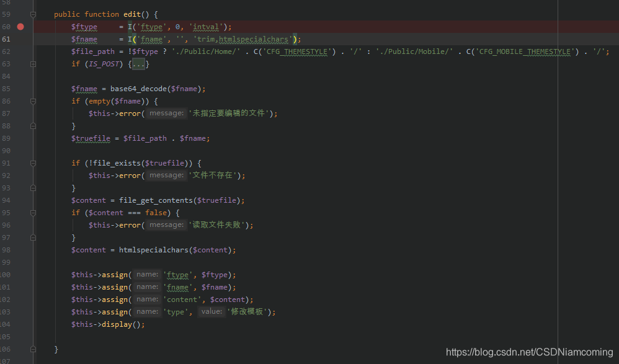The height and width of the screenshot is (364, 619).
Task: Click the 'CFG_THEMESTYLE' config key
Action: tap(297, 51)
